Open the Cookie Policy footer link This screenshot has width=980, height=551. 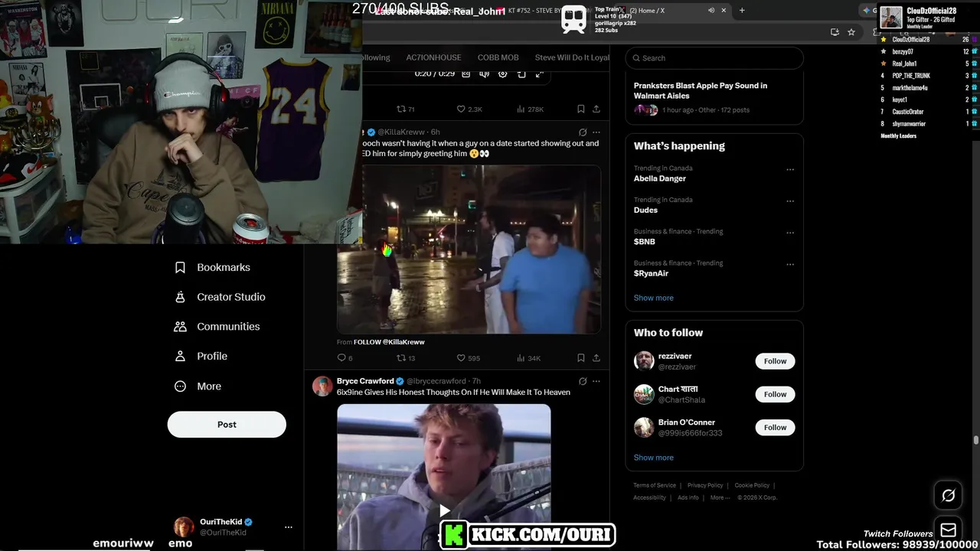(x=752, y=485)
